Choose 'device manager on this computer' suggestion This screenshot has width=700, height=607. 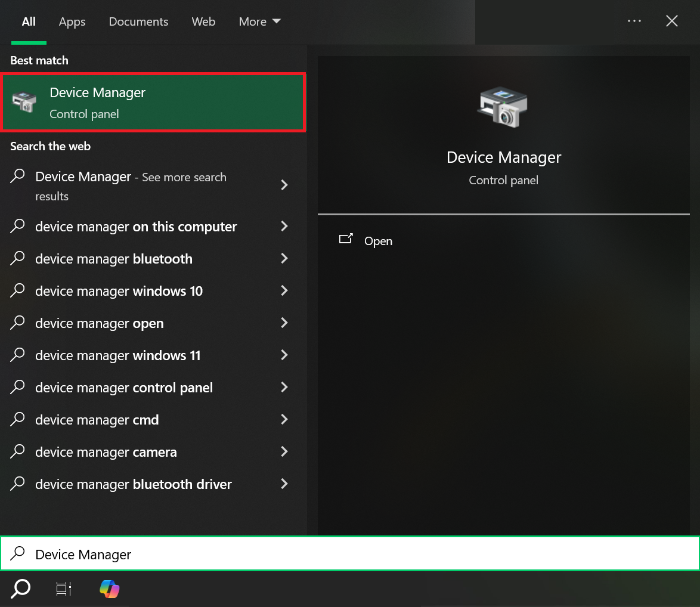136,227
